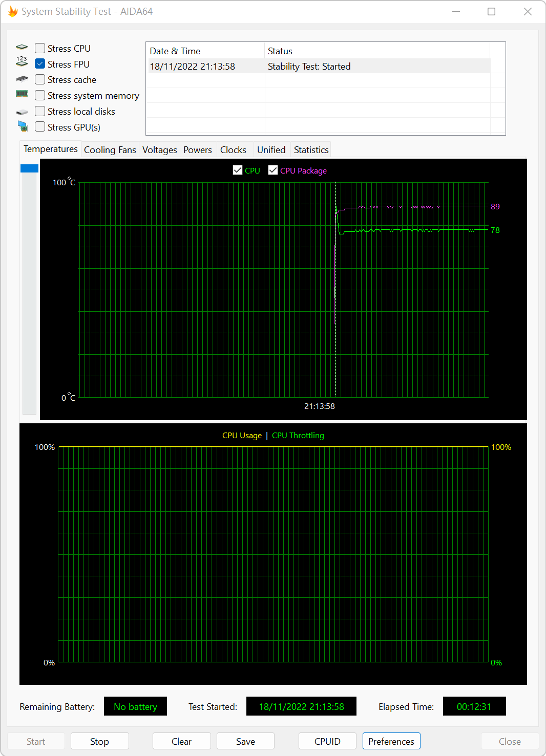Click the blue slider handle beside temperature graph
Screen dimensions: 546x756
pos(29,168)
